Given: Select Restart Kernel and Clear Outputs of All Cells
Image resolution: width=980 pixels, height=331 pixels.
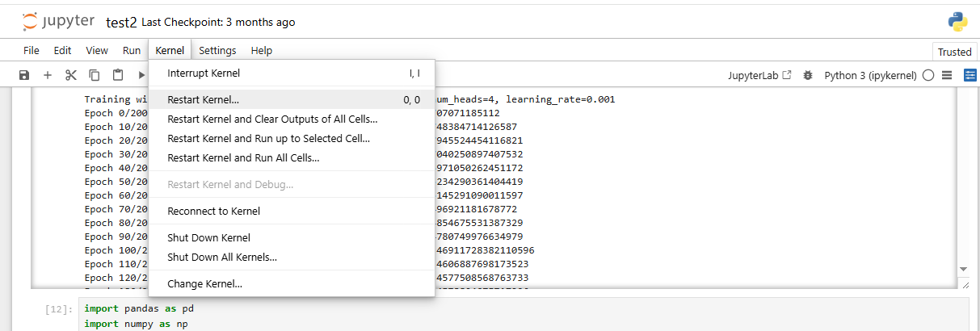Looking at the screenshot, I should pos(292,119).
